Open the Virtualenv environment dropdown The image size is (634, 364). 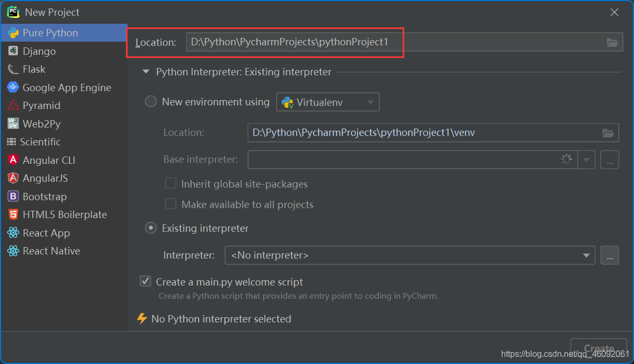coord(328,102)
